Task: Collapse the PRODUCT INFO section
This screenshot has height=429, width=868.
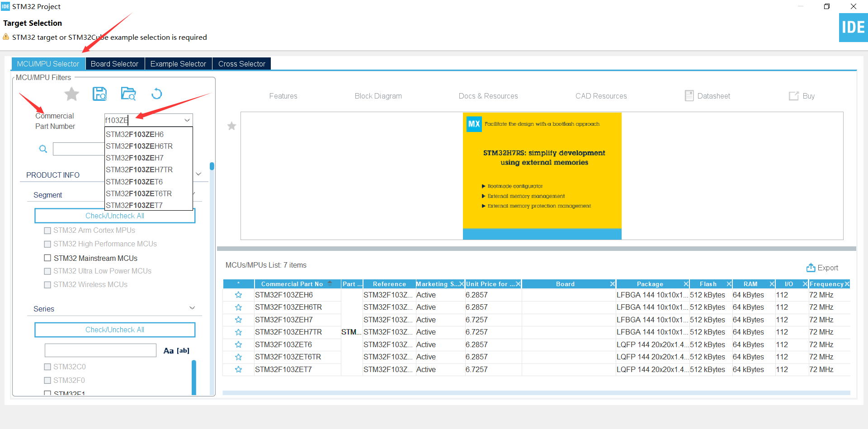Action: pyautogui.click(x=198, y=174)
